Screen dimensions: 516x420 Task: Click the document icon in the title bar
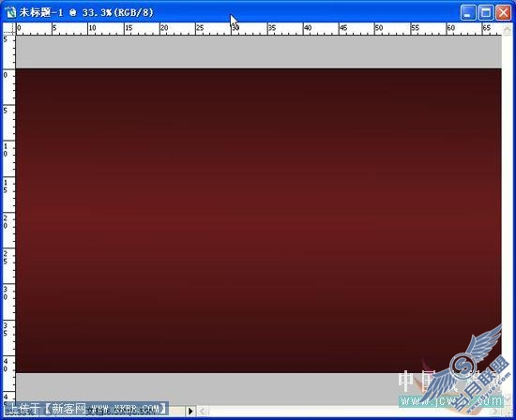click(x=10, y=12)
